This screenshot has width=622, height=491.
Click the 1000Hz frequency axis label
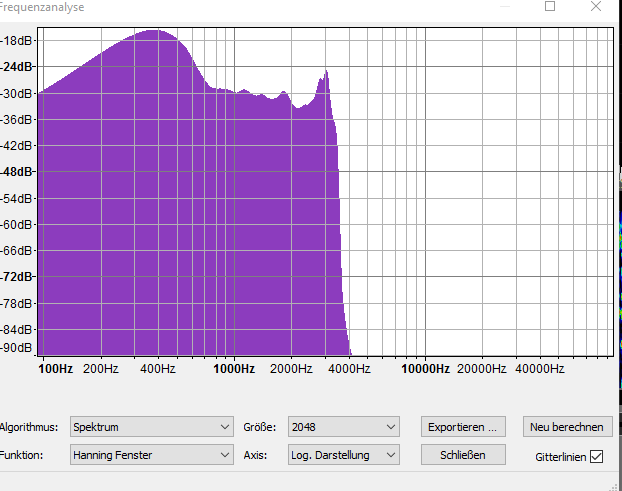[x=234, y=369]
